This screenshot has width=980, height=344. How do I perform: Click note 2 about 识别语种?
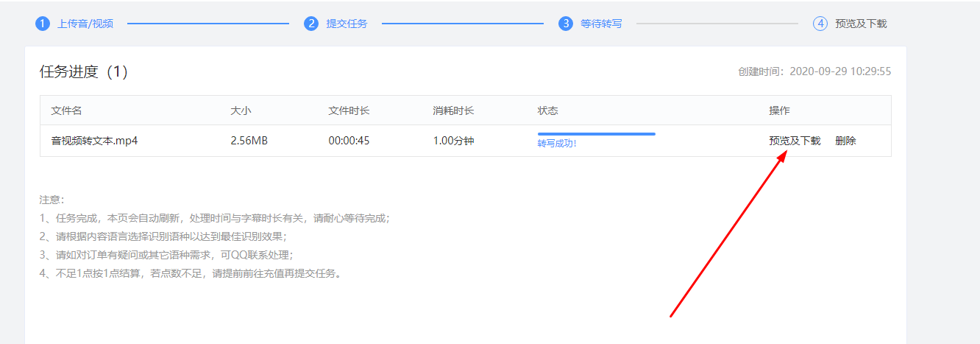click(163, 236)
